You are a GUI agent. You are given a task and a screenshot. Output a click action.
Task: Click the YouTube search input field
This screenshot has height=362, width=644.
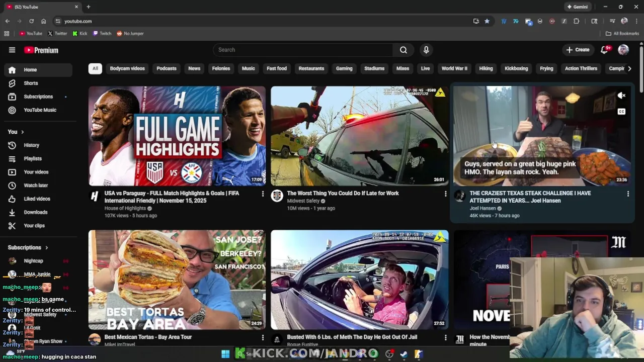click(x=303, y=50)
